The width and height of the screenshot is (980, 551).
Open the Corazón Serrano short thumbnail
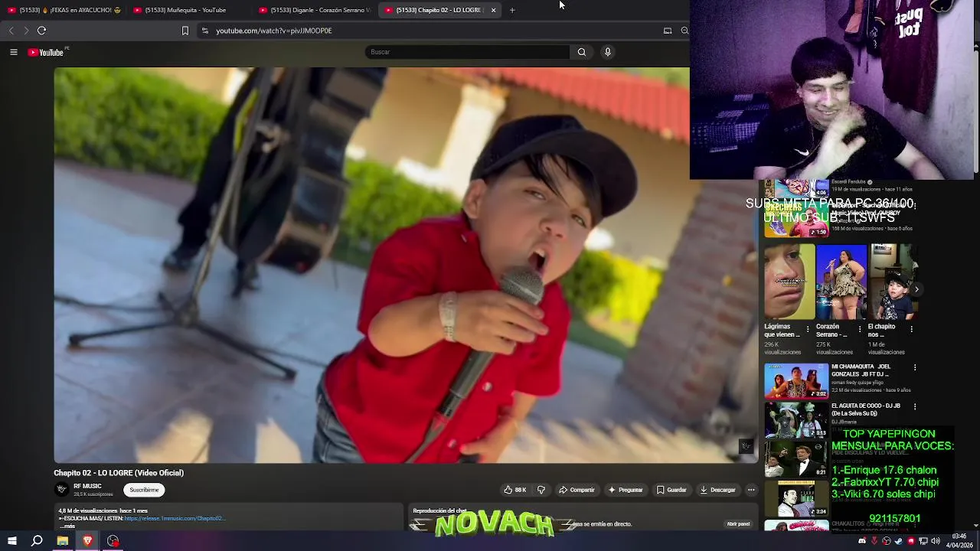(841, 282)
